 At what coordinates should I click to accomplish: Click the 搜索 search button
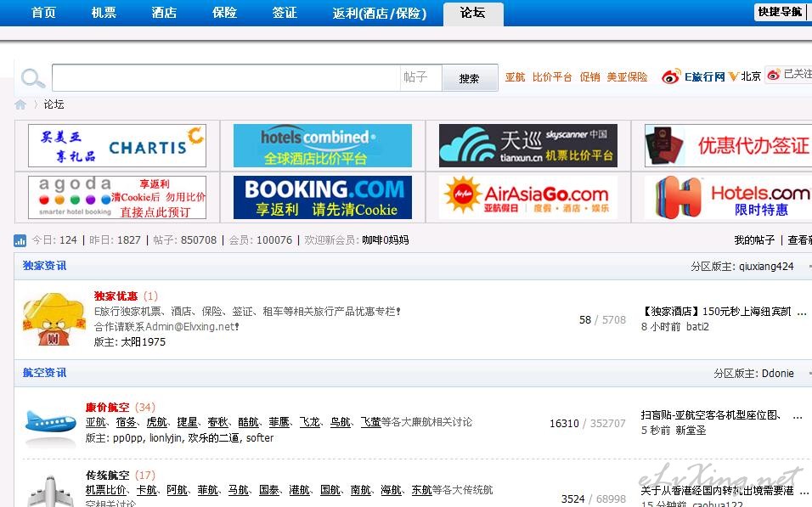tap(470, 78)
